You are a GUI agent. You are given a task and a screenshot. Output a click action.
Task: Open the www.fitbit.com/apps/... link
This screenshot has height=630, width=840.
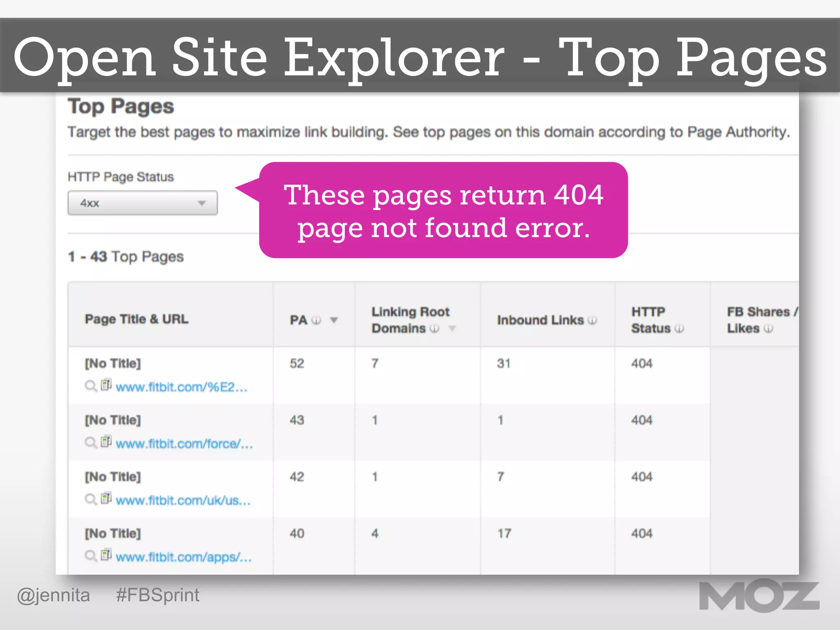[184, 557]
